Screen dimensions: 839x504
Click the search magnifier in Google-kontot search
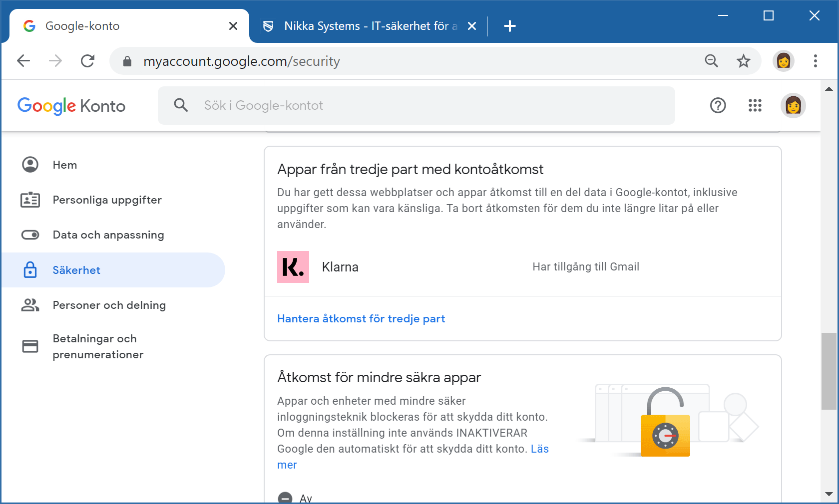pyautogui.click(x=181, y=105)
